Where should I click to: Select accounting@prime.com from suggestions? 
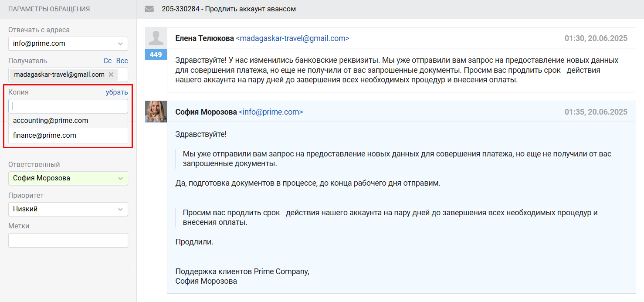point(51,121)
